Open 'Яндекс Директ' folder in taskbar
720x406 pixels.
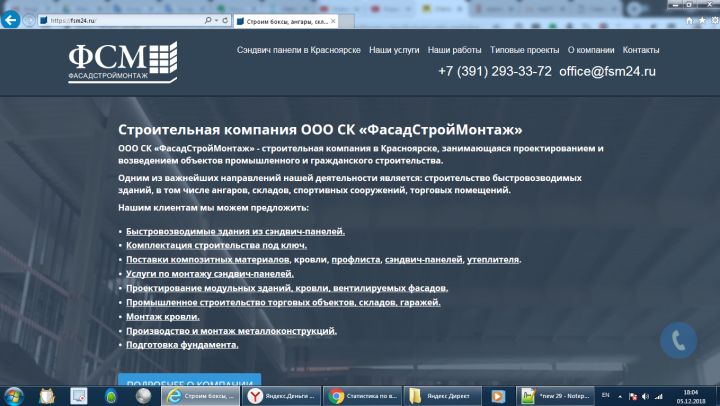pos(443,396)
